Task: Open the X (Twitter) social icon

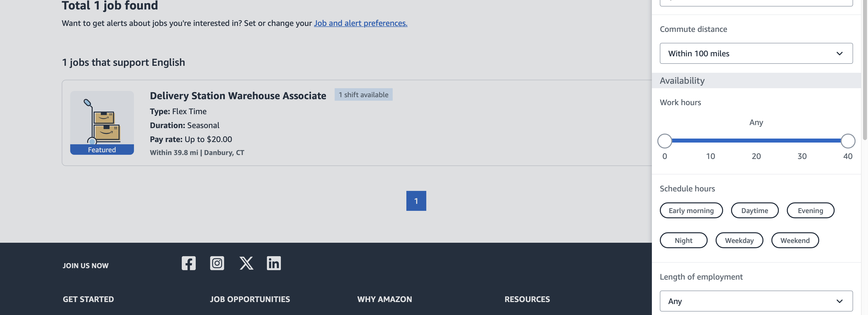Action: (246, 263)
